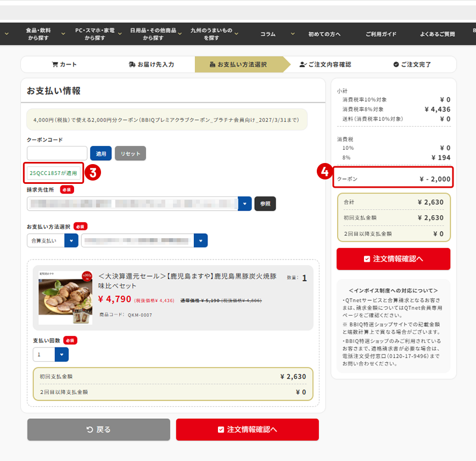Click the delivery truck icon in お届け先入力
476x461 pixels.
pos(132,64)
